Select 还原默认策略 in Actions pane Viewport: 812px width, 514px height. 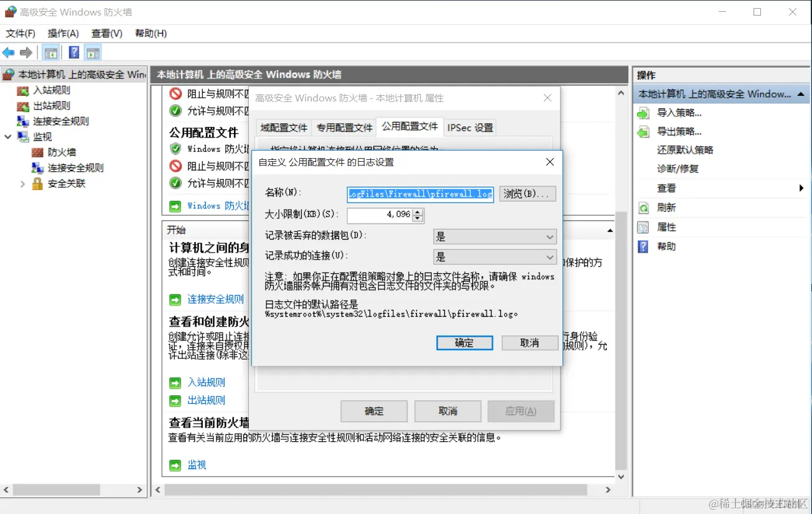coord(685,151)
